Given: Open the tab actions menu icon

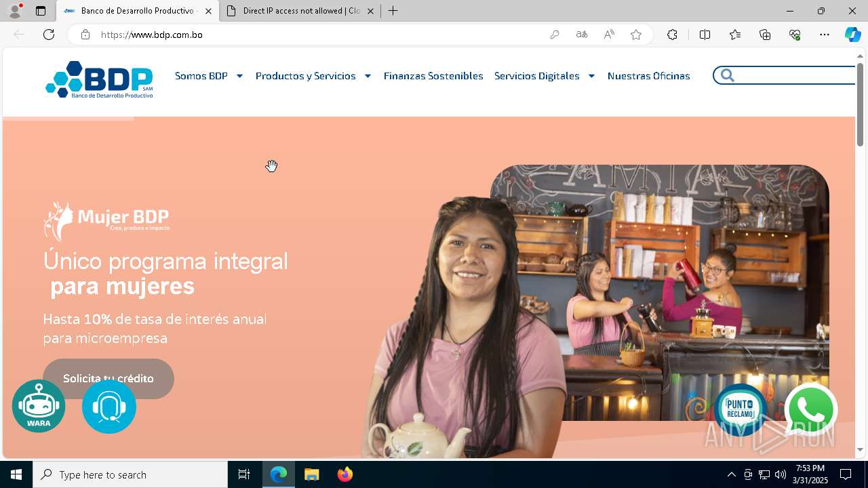Looking at the screenshot, I should point(41,11).
